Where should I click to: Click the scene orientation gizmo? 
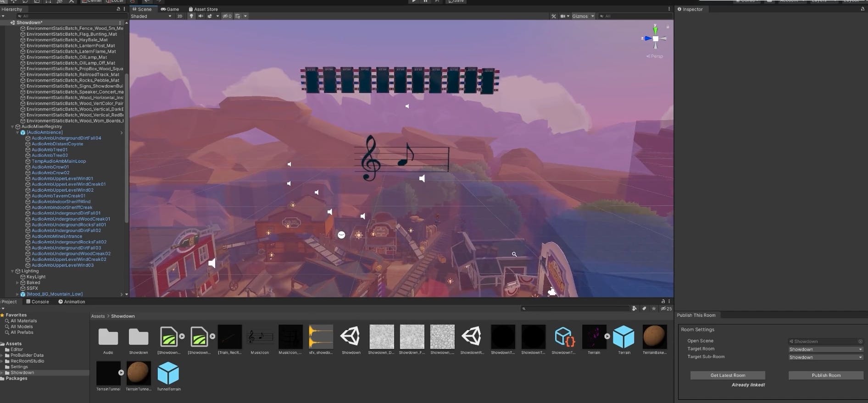(x=655, y=38)
